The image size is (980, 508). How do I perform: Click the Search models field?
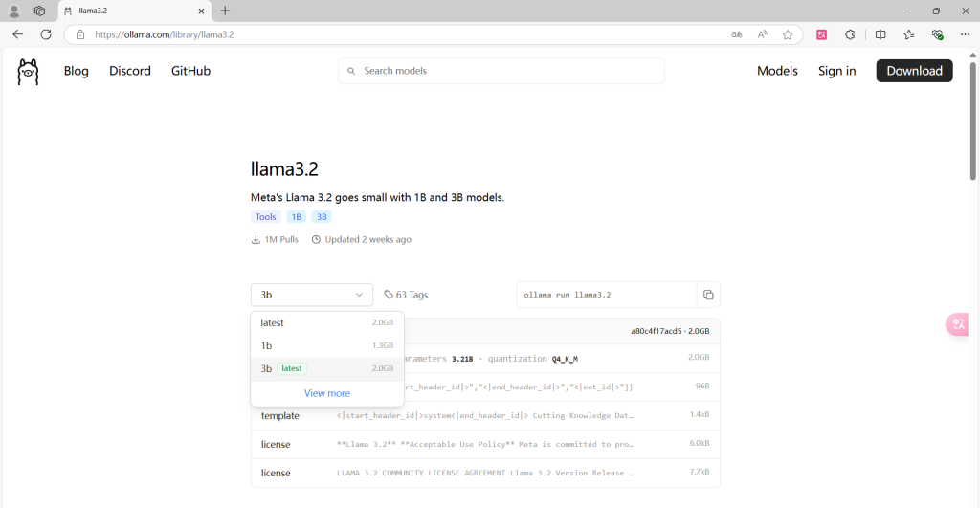pyautogui.click(x=501, y=71)
